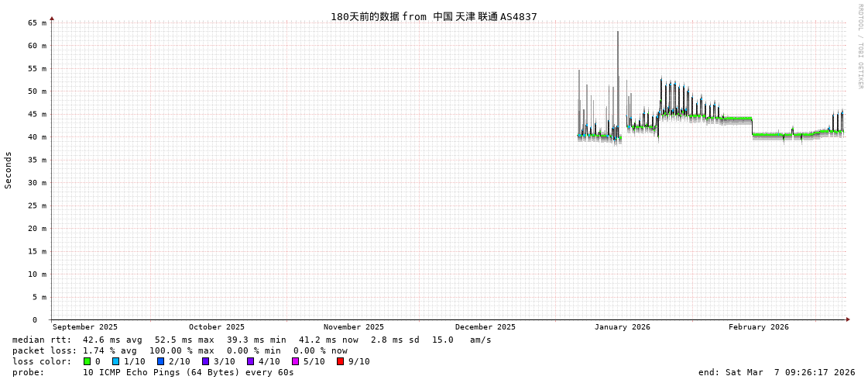The width and height of the screenshot is (868, 383).
Task: Select the October 2025 axis label
Action: [x=216, y=327]
